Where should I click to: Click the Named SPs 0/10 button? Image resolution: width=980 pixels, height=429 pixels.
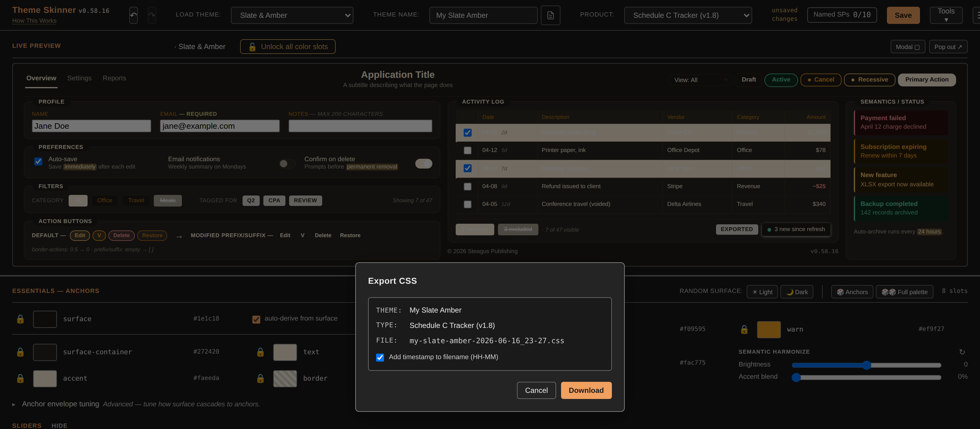(842, 15)
